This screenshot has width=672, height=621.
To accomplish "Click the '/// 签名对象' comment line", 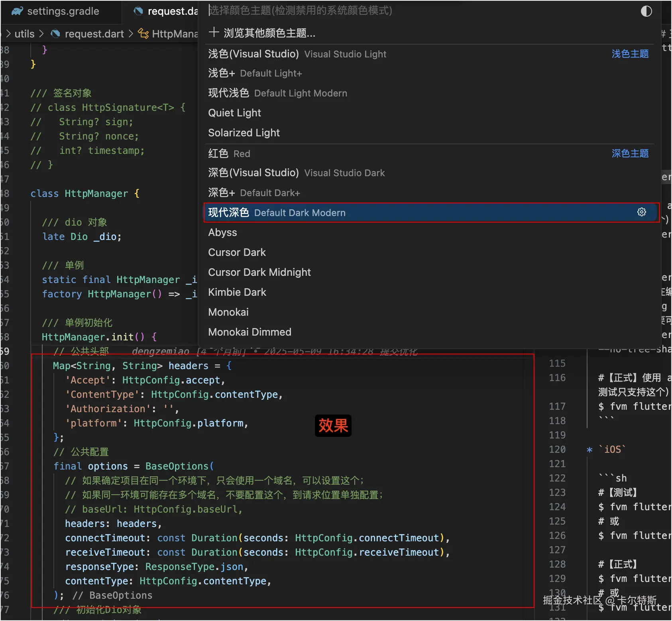I will click(61, 93).
